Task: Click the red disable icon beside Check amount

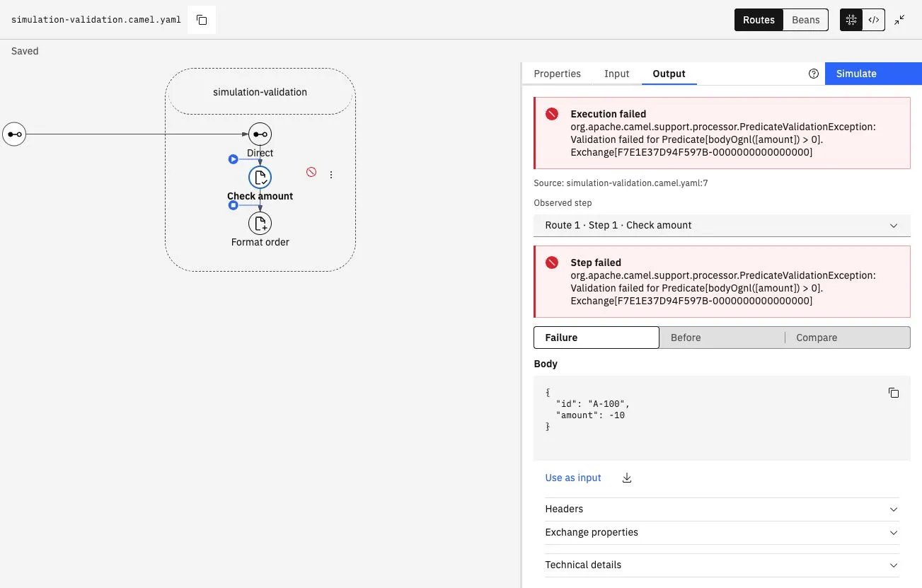Action: pyautogui.click(x=311, y=172)
